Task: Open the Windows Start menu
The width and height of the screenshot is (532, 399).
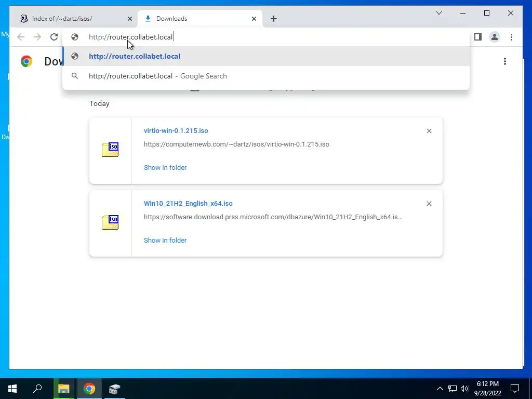Action: click(12, 389)
